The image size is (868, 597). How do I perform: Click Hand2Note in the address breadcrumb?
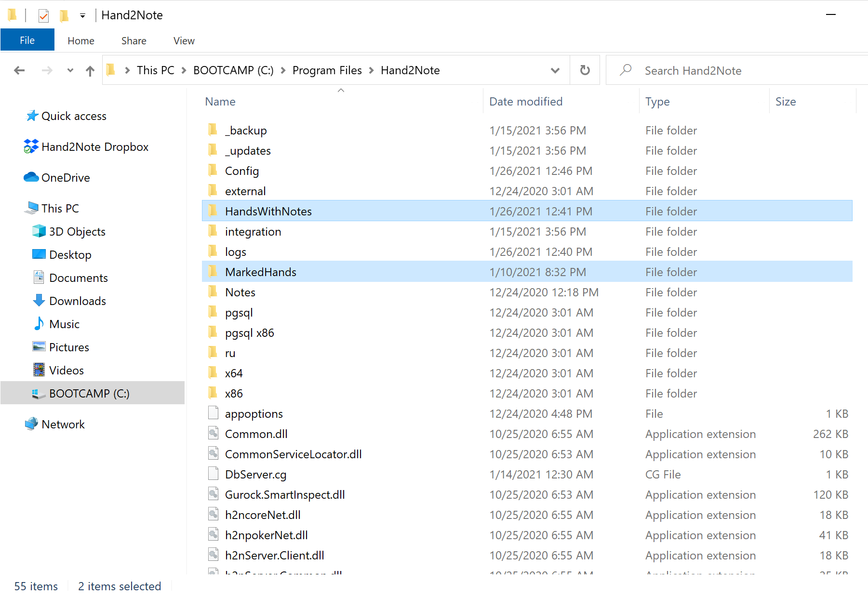(410, 70)
